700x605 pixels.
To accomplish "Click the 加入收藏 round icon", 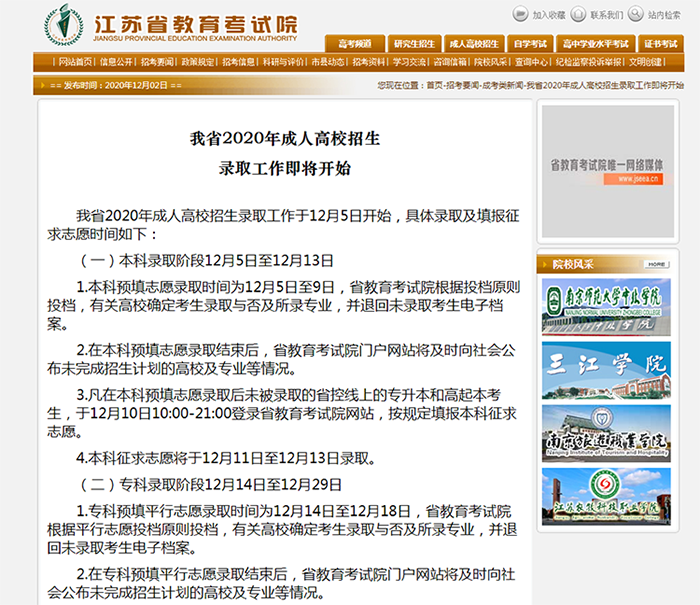I will [x=520, y=14].
